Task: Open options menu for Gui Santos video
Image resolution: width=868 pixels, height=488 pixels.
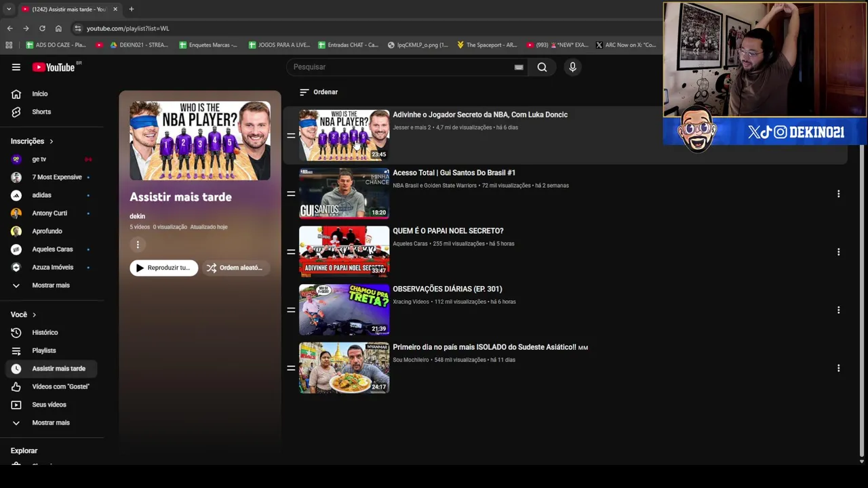Action: coord(838,194)
